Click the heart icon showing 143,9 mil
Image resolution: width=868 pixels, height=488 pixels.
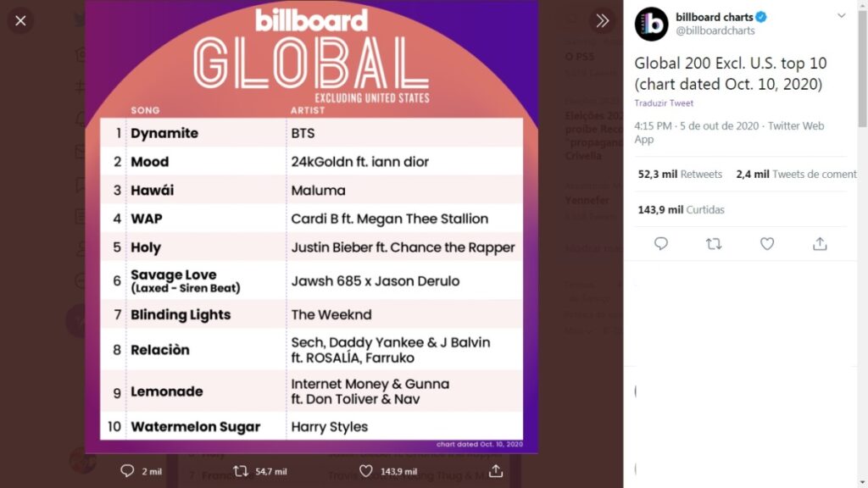[366, 471]
